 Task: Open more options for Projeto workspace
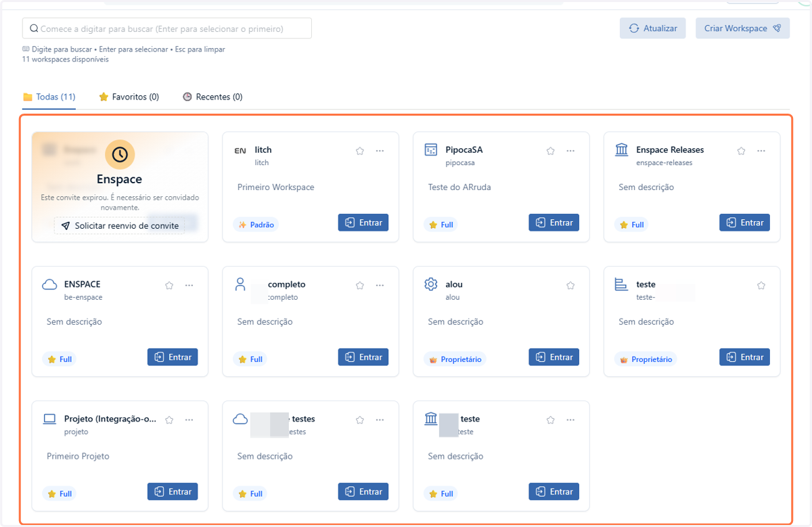pyautogui.click(x=189, y=420)
